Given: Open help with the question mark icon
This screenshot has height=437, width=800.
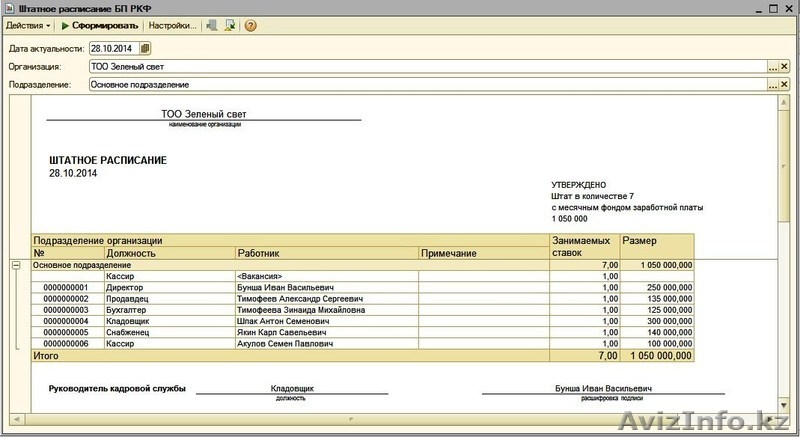Looking at the screenshot, I should (x=250, y=25).
